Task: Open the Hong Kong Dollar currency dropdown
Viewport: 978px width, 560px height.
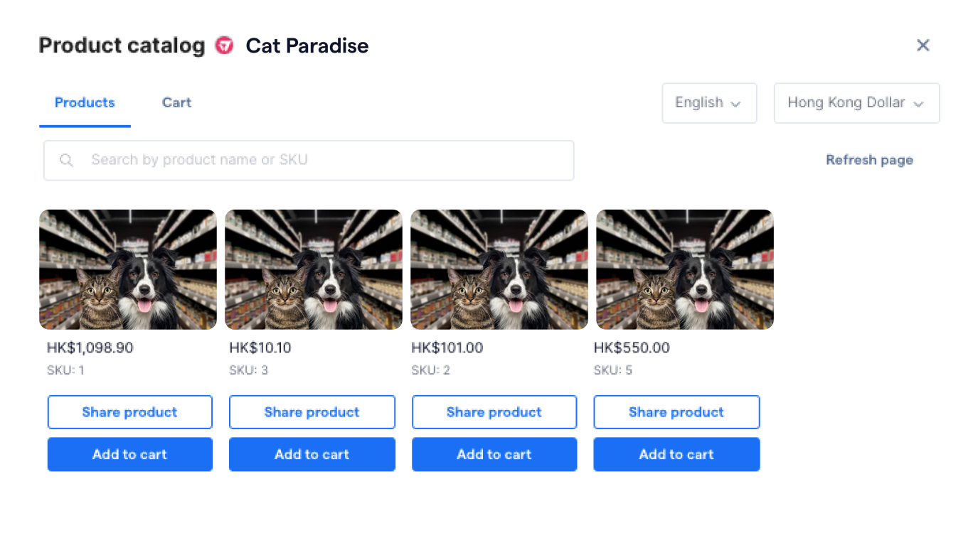Action: (x=856, y=103)
